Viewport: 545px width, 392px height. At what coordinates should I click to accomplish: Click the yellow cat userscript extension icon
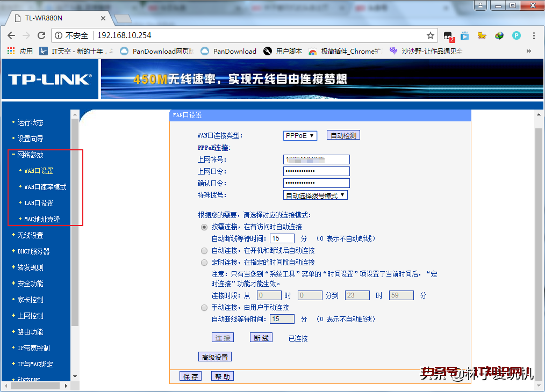(482, 35)
